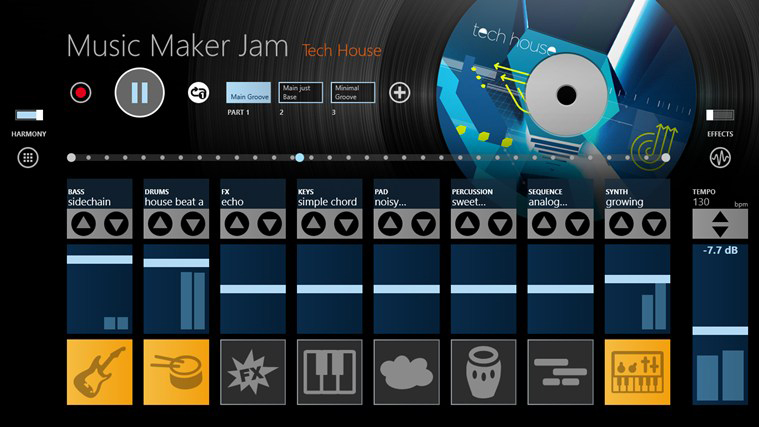Increase the tempo using up arrow

pyautogui.click(x=720, y=217)
